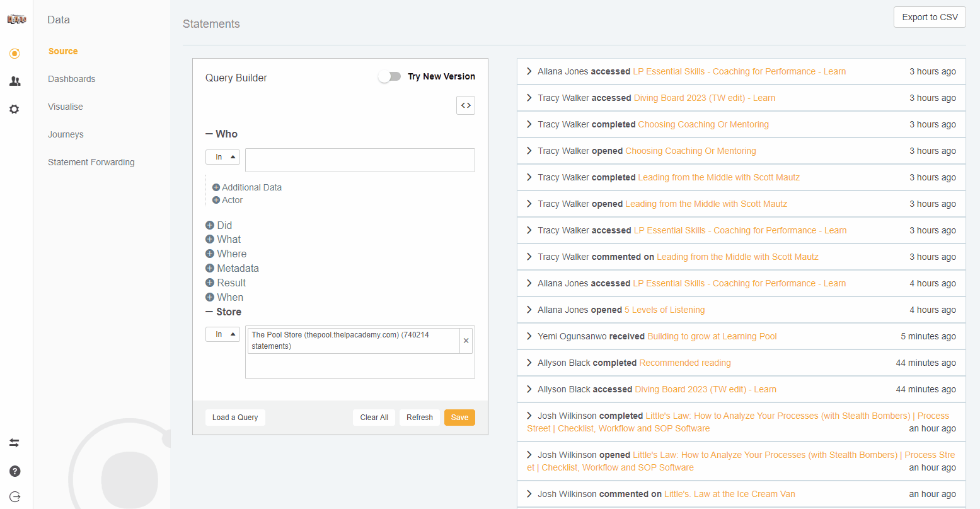This screenshot has width=980, height=509.
Task: Click the Statements page heading
Action: (211, 24)
